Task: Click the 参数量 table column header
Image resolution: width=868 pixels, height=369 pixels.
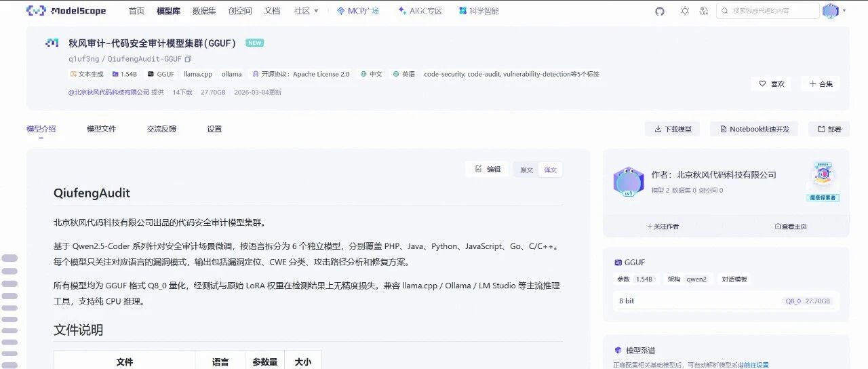Action: tap(265, 362)
